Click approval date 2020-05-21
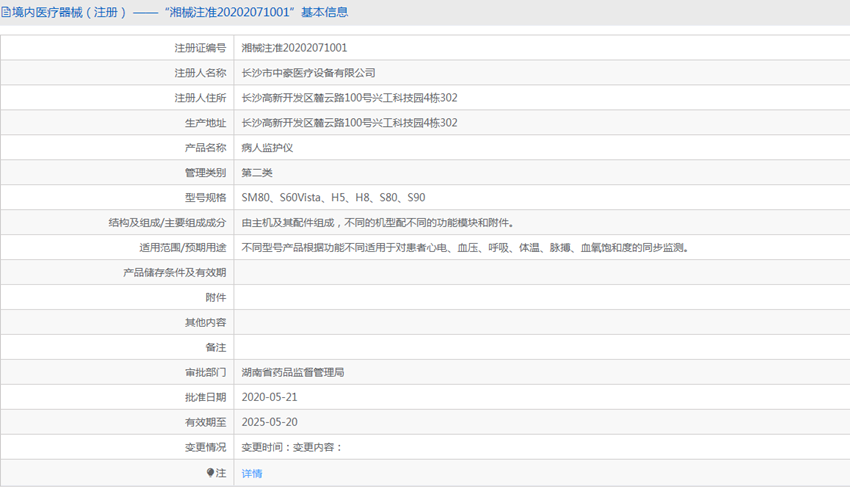 pyautogui.click(x=269, y=397)
